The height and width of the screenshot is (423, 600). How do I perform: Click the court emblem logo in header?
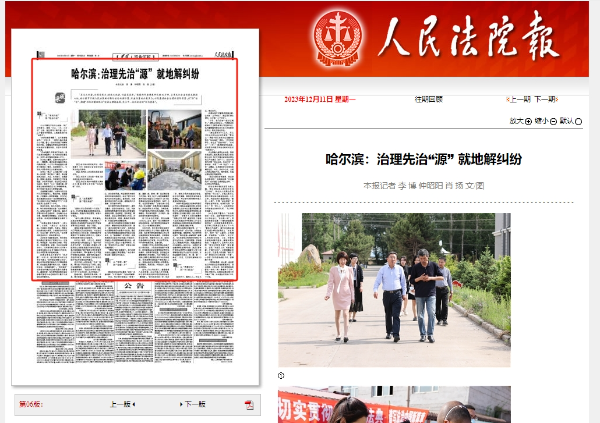pyautogui.click(x=339, y=38)
